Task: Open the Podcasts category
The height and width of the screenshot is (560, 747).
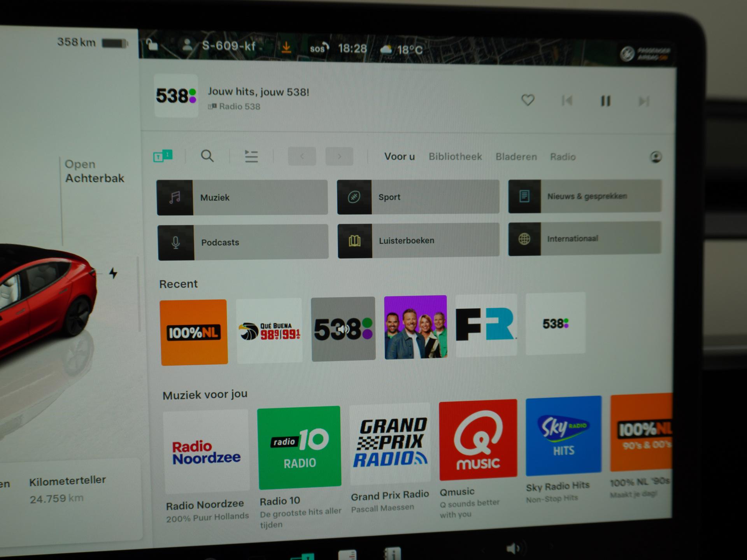Action: click(x=243, y=242)
